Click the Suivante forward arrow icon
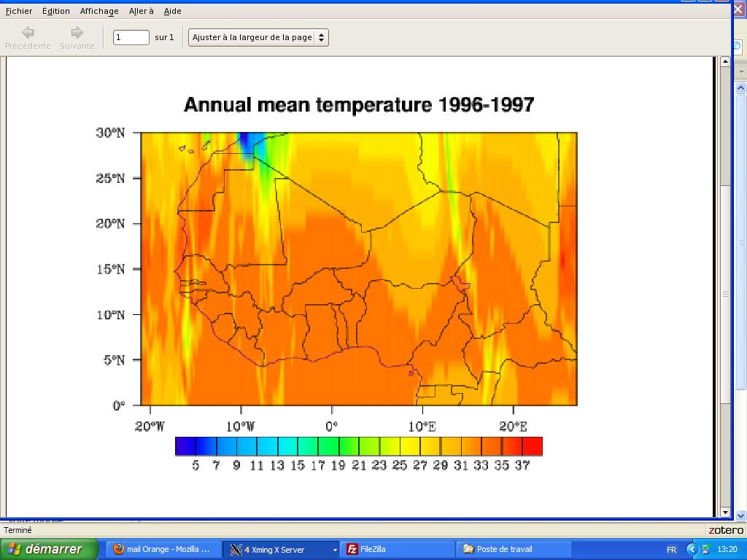Screen dimensions: 747x560 pyautogui.click(x=77, y=32)
